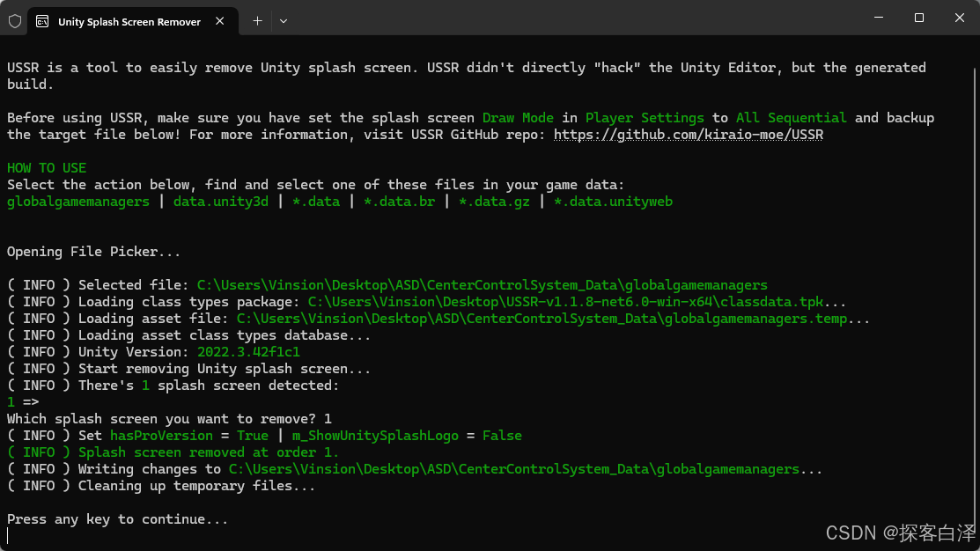Select the Unity Splash Screen Remover tab

click(x=133, y=21)
